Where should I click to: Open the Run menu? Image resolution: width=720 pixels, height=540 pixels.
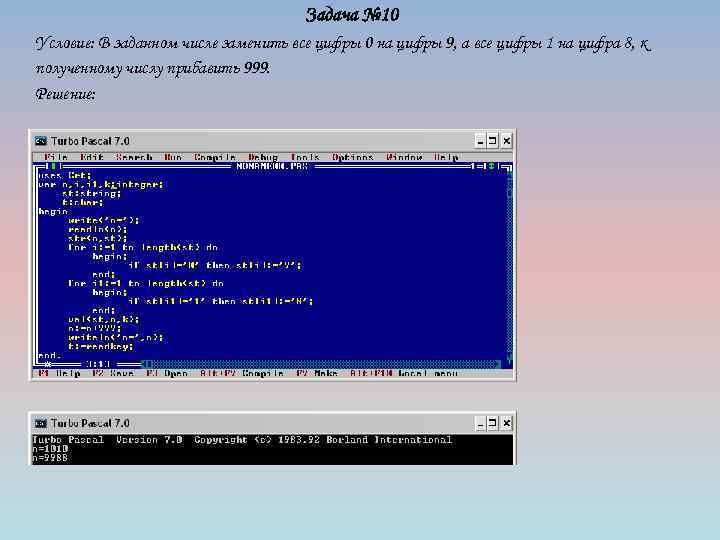click(x=173, y=158)
